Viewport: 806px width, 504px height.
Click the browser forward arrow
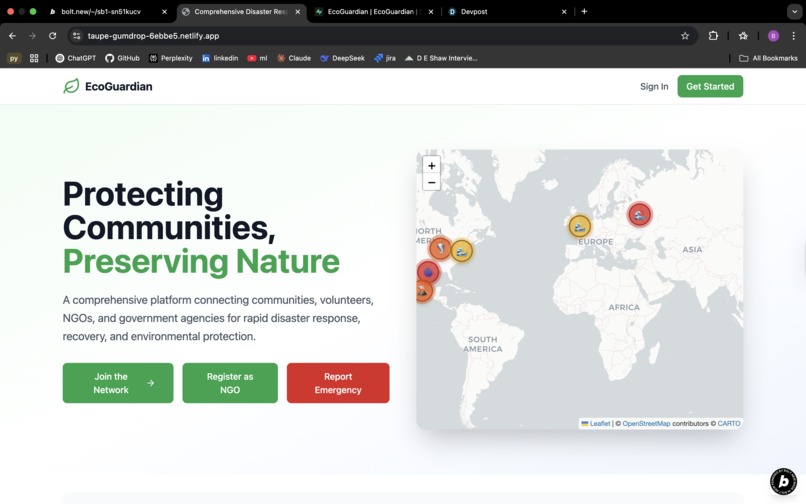32,35
